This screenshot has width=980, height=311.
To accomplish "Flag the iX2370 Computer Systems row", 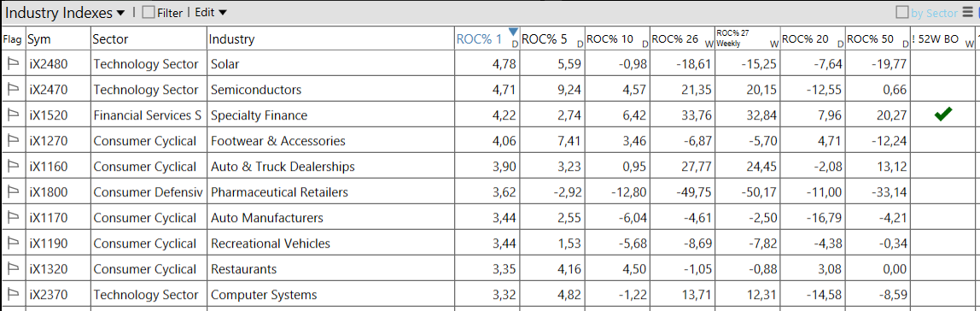I will point(12,295).
